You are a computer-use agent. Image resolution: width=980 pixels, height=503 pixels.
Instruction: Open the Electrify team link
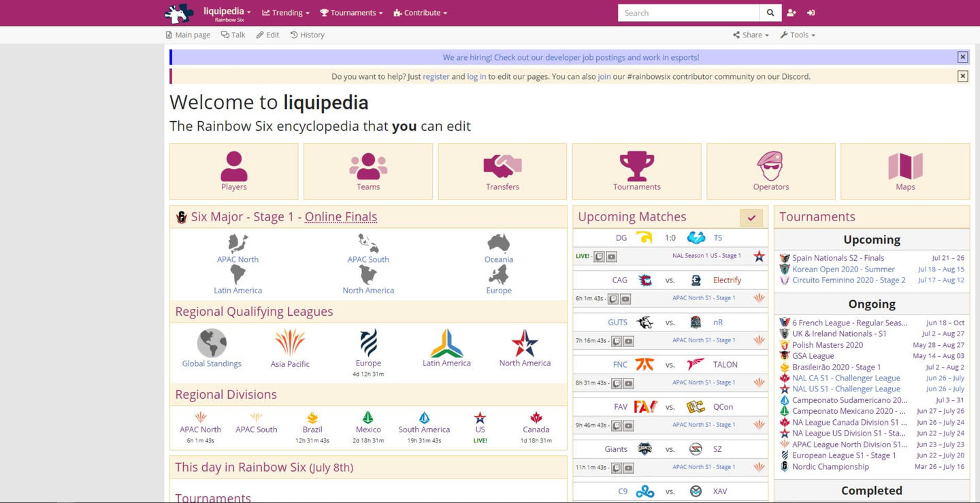[x=727, y=280]
